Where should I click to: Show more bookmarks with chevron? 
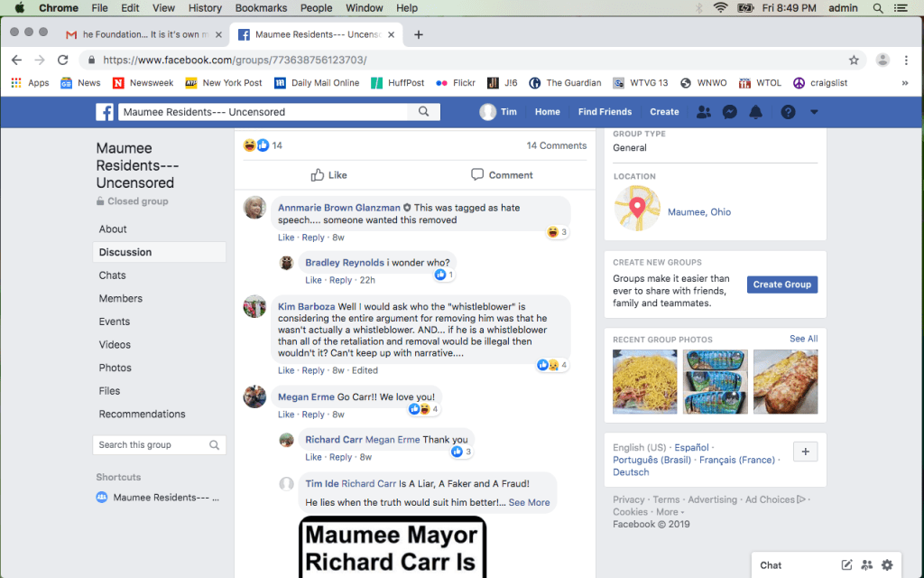pyautogui.click(x=905, y=83)
